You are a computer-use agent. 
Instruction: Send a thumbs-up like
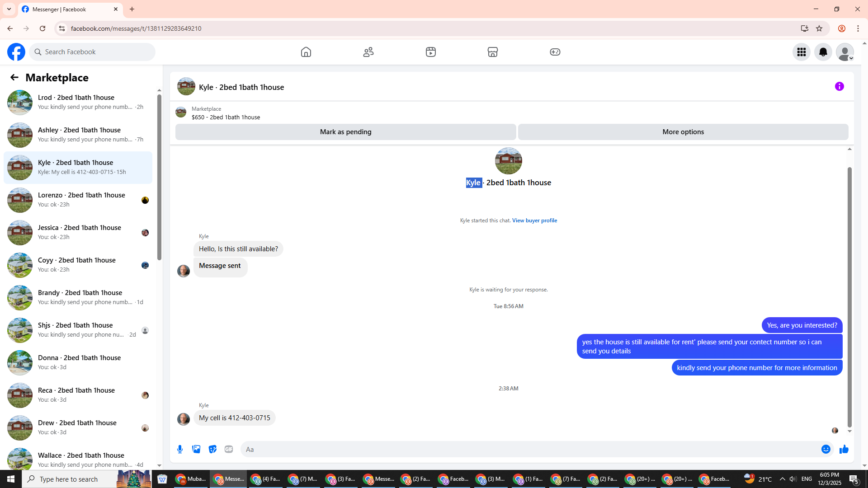click(x=844, y=449)
